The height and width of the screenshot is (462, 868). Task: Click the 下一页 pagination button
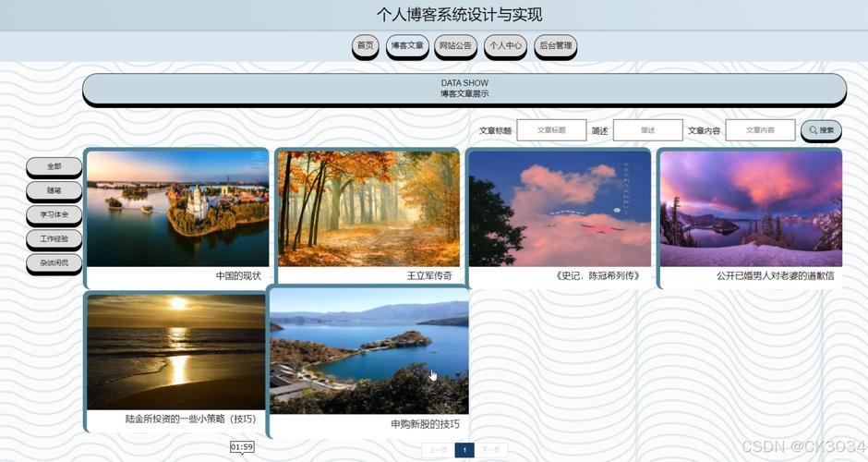coord(491,450)
